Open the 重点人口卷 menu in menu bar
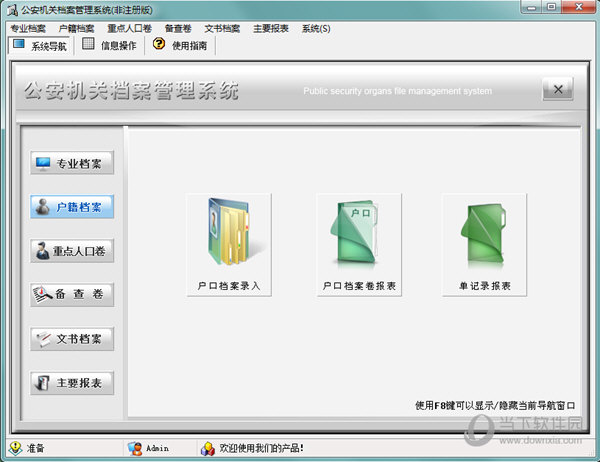600x462 pixels. click(x=129, y=28)
